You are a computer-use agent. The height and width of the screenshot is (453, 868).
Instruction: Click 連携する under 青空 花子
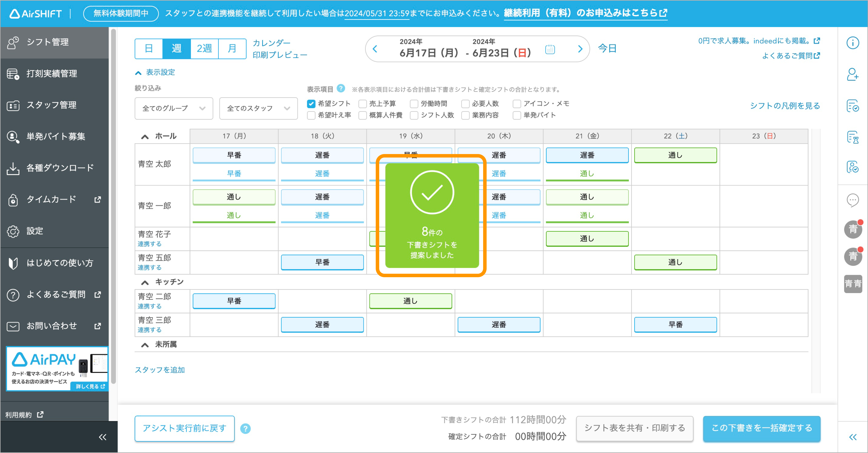[150, 244]
